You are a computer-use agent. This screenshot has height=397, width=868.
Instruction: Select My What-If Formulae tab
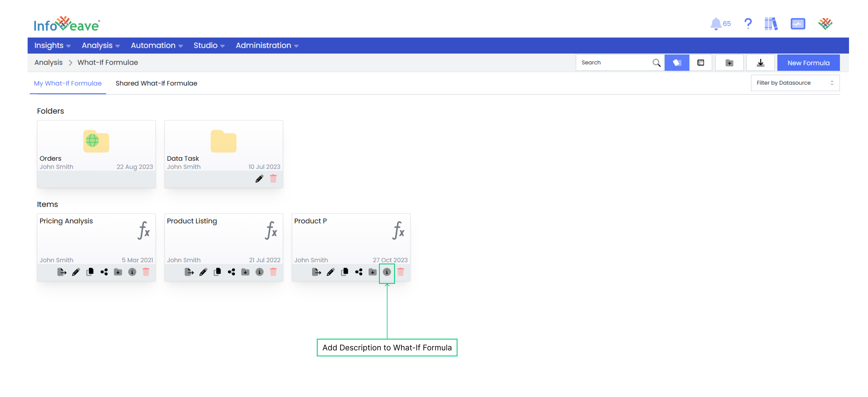68,83
